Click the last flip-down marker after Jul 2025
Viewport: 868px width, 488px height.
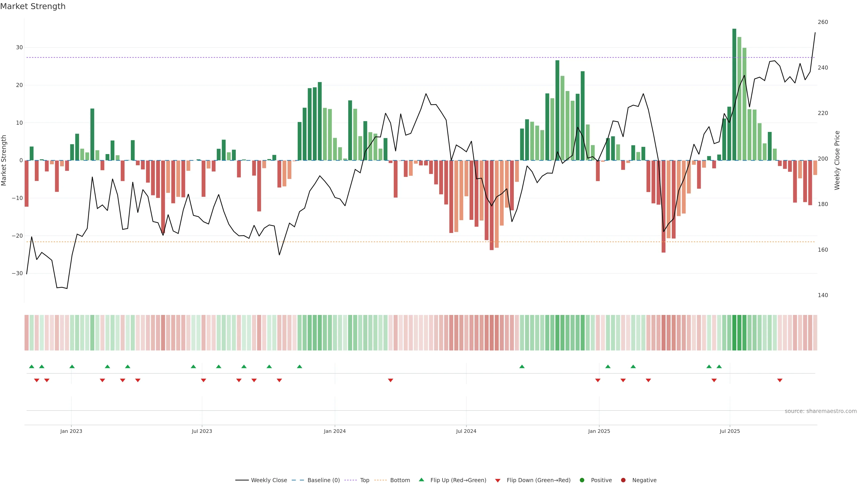click(x=780, y=380)
